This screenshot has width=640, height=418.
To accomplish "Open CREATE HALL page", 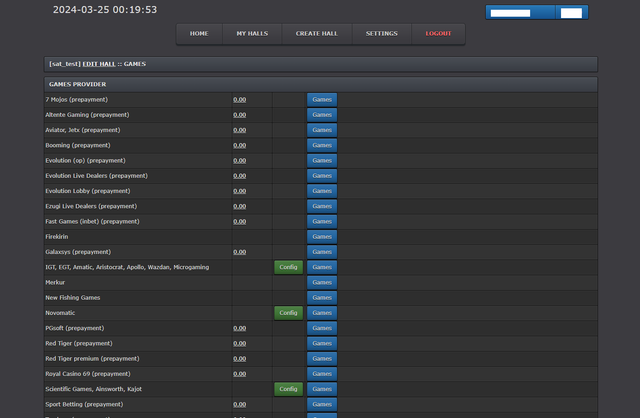I will (x=317, y=33).
